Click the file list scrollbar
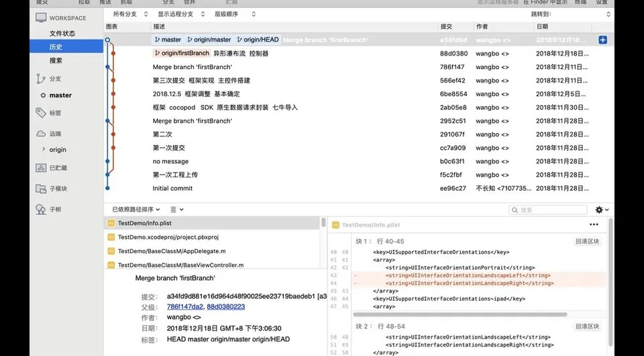The width and height of the screenshot is (644, 356). pyautogui.click(x=323, y=223)
